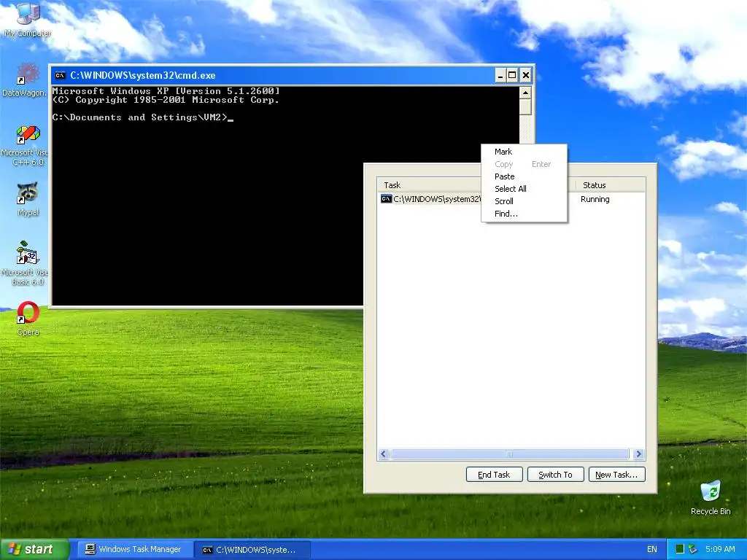Maximize the cmd.exe window
747x560 pixels.
512,75
